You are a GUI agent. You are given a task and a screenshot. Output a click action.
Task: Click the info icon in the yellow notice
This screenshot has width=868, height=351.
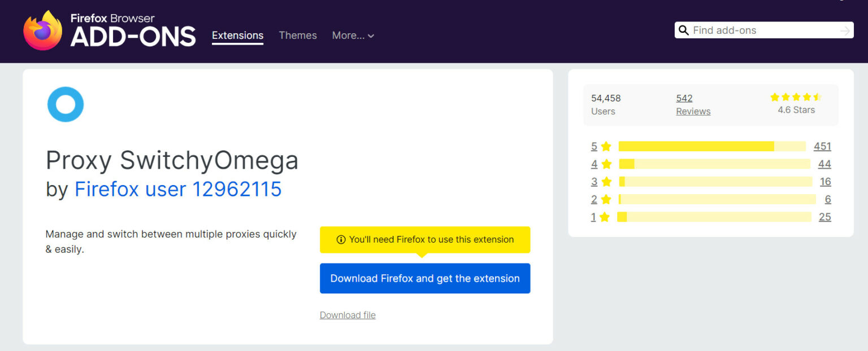[341, 239]
